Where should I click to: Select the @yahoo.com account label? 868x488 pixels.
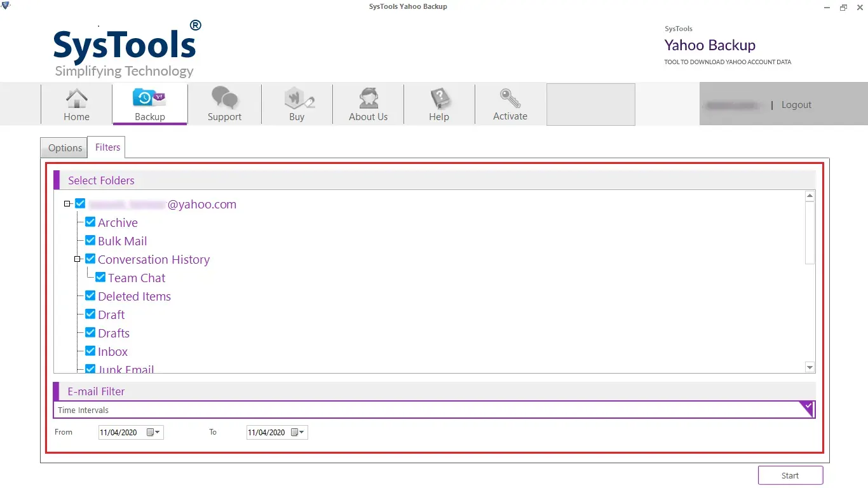(x=163, y=204)
